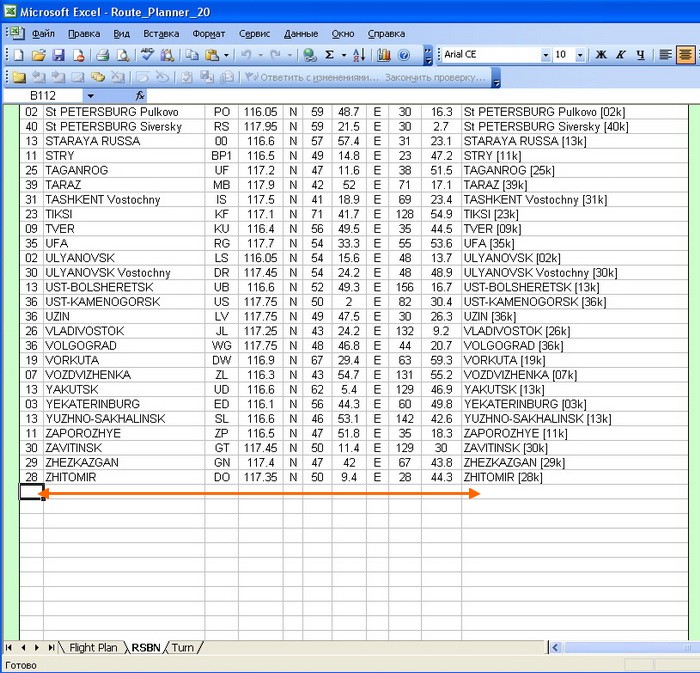Open the Chart Wizard icon
Screen dimensions: 700x673
pos(384,55)
